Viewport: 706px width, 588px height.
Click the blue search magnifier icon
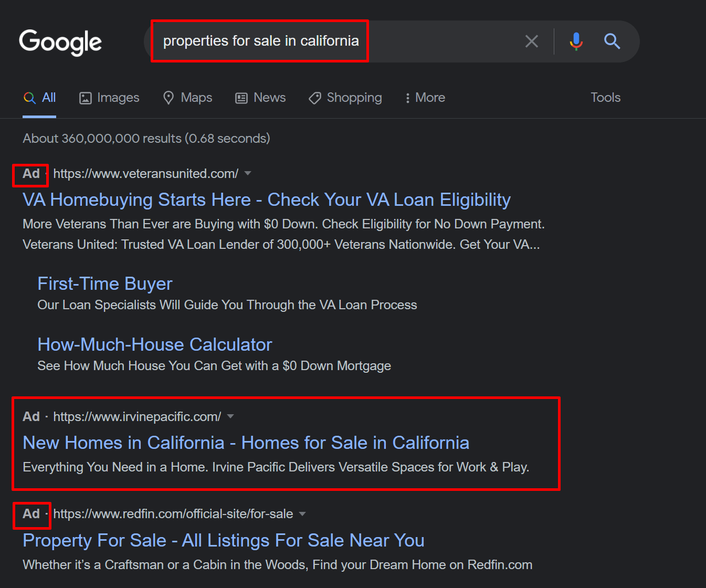[612, 41]
